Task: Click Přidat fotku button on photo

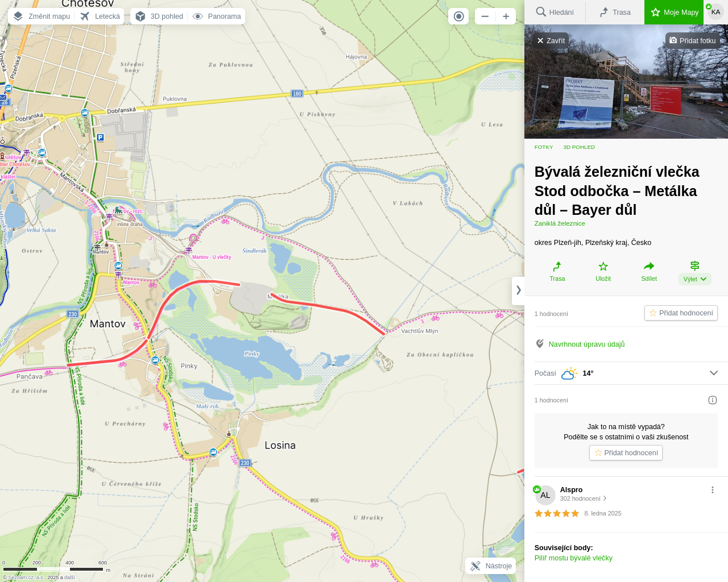Action: pos(692,40)
